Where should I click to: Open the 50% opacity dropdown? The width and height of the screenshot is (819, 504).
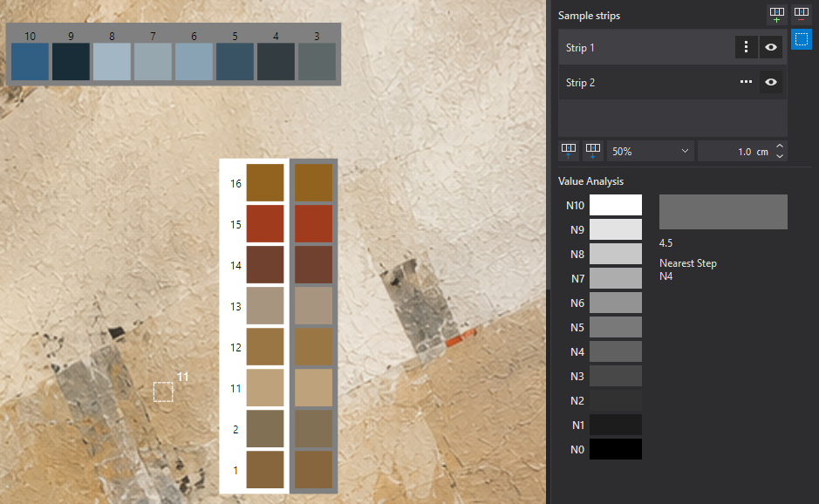coord(651,152)
